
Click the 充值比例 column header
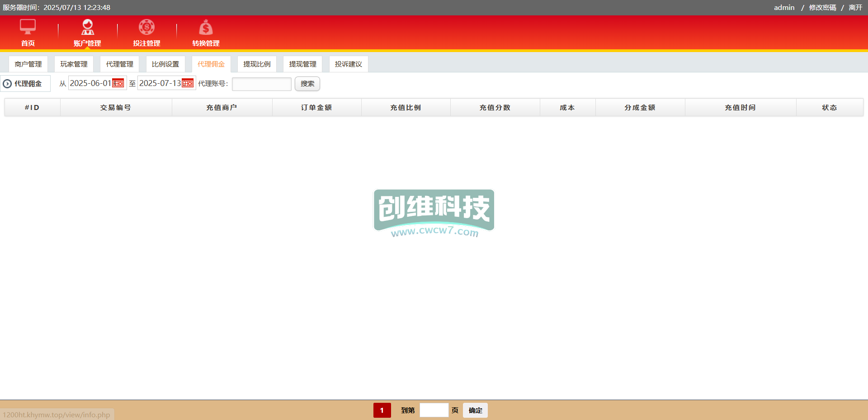click(x=406, y=107)
